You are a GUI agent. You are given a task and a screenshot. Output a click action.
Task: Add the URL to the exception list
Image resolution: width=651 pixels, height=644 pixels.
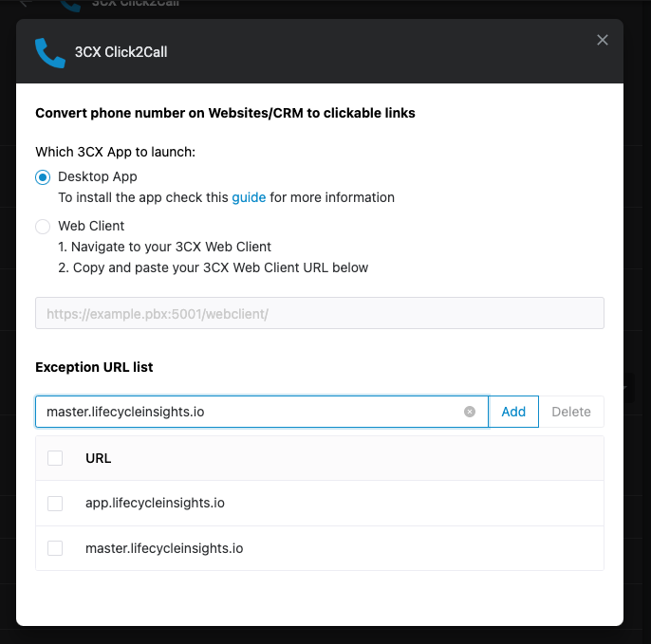pos(513,412)
